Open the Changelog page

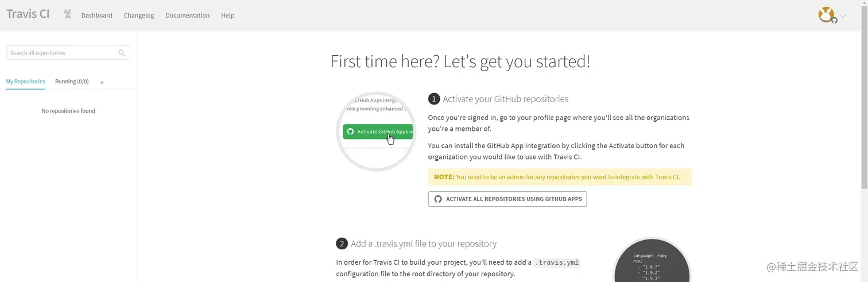pyautogui.click(x=139, y=16)
